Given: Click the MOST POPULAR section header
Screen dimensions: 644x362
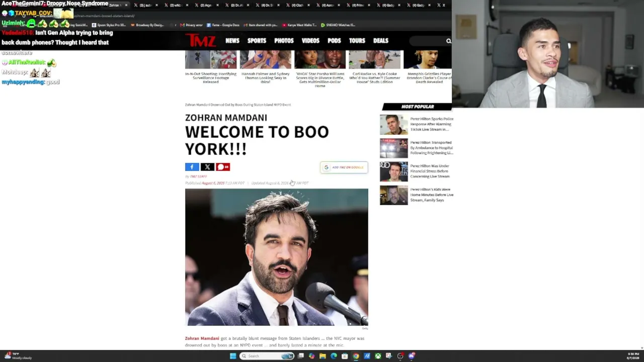Looking at the screenshot, I should pyautogui.click(x=417, y=107).
